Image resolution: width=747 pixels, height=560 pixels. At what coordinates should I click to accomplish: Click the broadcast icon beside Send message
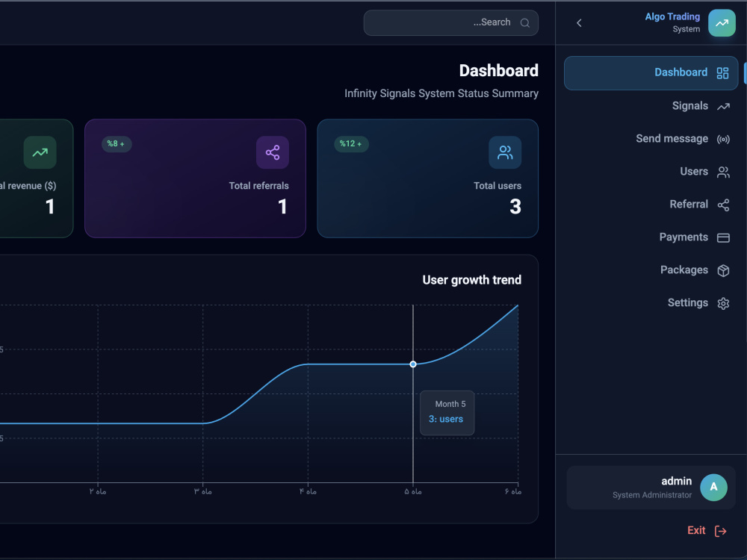point(723,140)
